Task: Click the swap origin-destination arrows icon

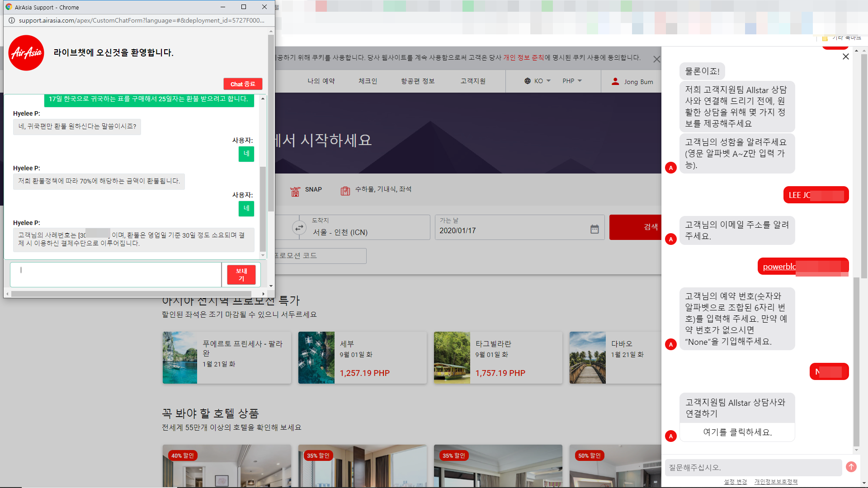Action: point(298,228)
